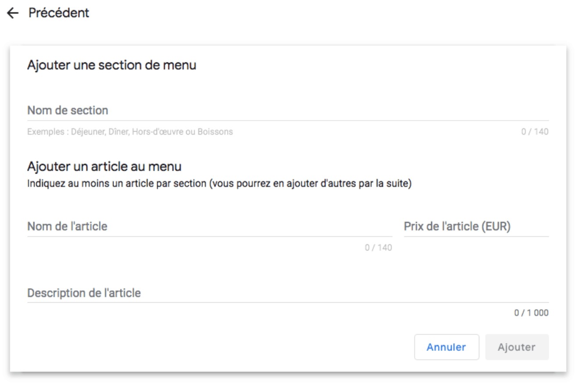The image size is (588, 386).
Task: Click the Ajouter un article au menu heading
Action: (x=104, y=167)
